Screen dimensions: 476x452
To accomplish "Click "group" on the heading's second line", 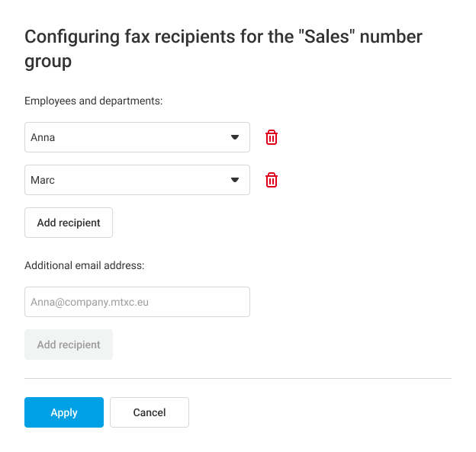I will point(48,62).
